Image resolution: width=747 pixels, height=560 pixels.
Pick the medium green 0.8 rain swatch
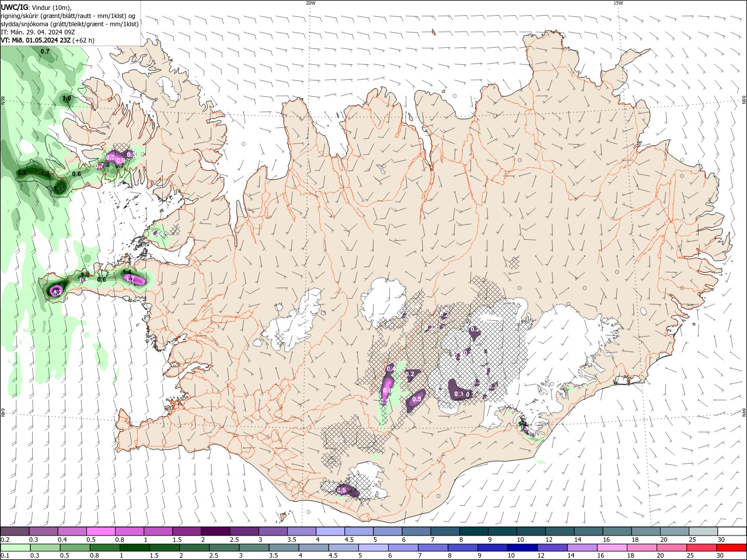[x=104, y=548]
